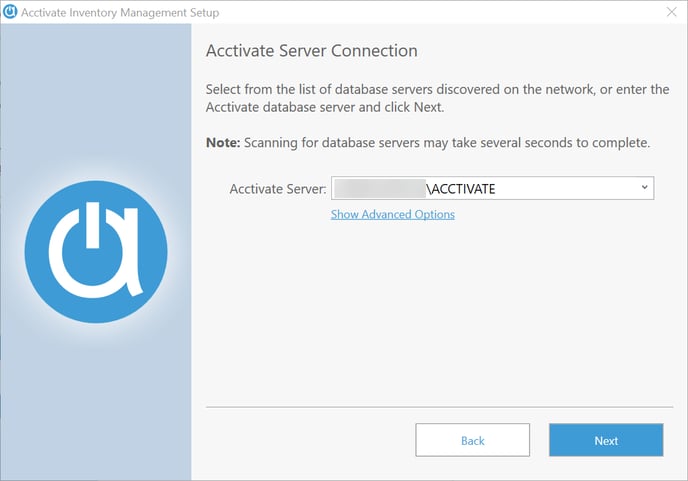
Task: Click the 'Acctivate Inventory Management Setup' title
Action: (120, 13)
